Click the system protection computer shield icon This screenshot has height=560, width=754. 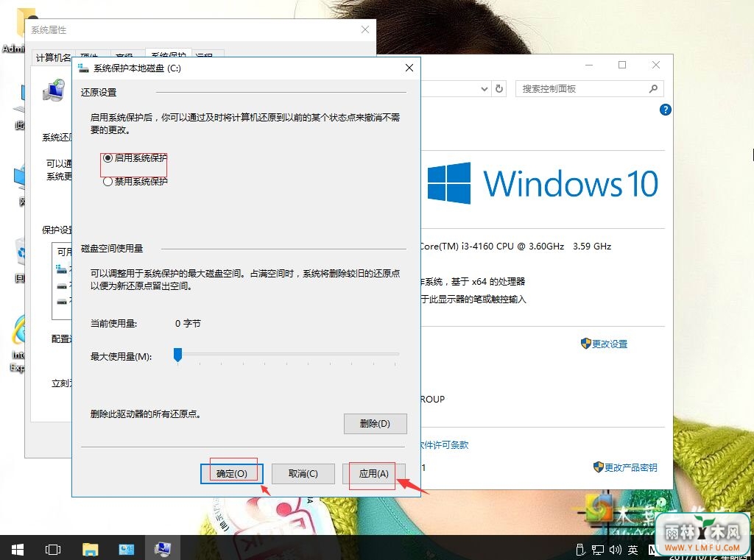coord(53,90)
